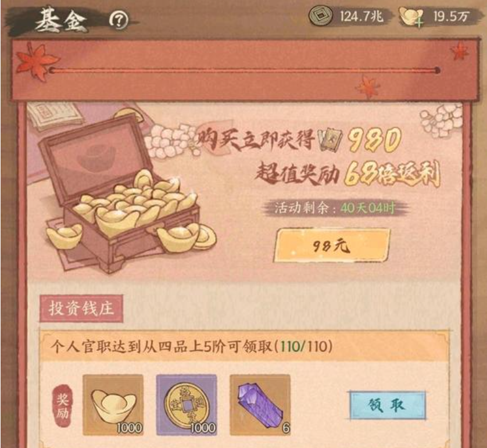Tap the 19.5万 ingot balance

450,16
